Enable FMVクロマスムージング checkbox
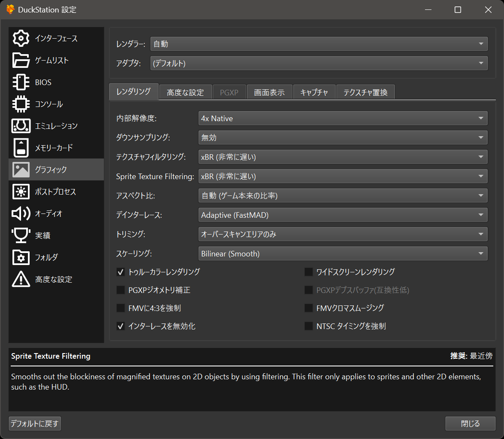 pyautogui.click(x=309, y=308)
